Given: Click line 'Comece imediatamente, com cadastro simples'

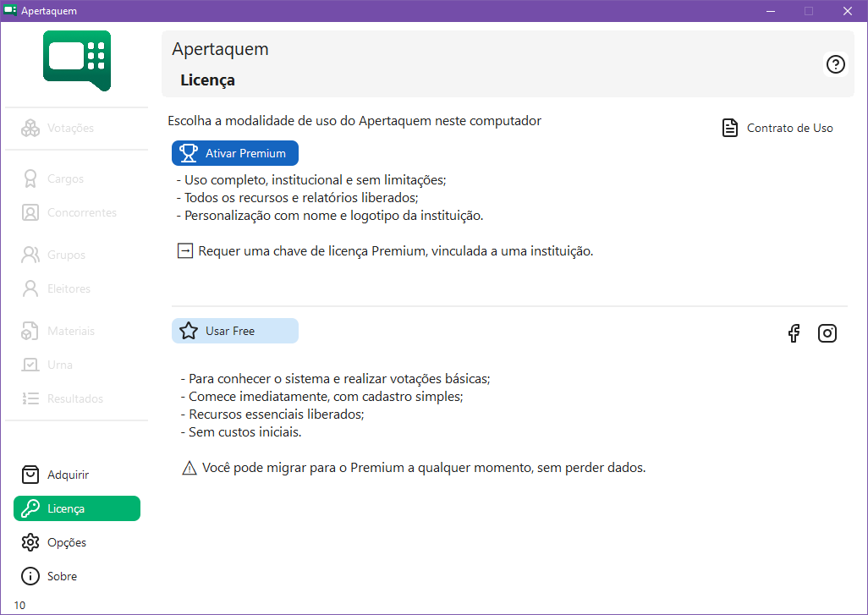Looking at the screenshot, I should coord(321,397).
